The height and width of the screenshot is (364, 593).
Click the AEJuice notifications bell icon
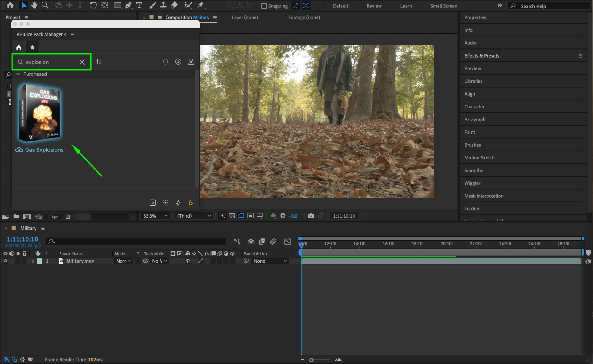click(x=165, y=62)
